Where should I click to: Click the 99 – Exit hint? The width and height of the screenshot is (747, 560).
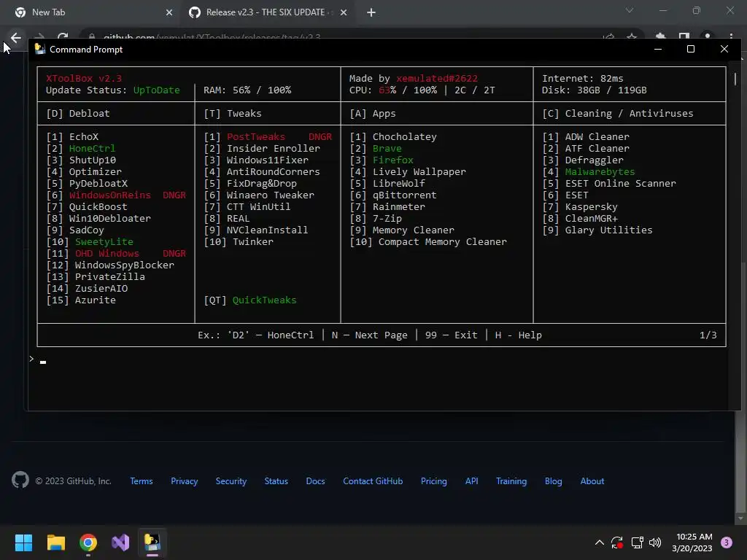tap(451, 335)
